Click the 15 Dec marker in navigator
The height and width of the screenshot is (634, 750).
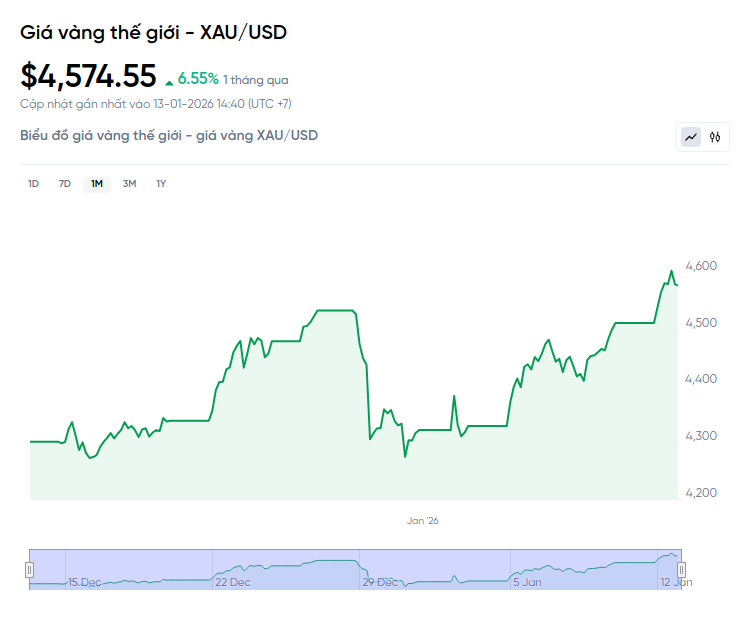click(84, 582)
